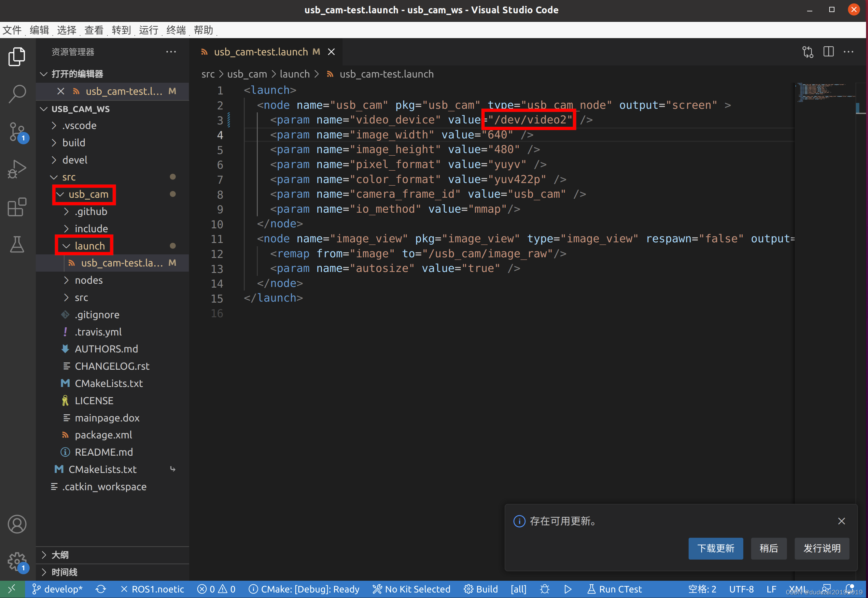Open the 帮助 menu

click(x=203, y=30)
